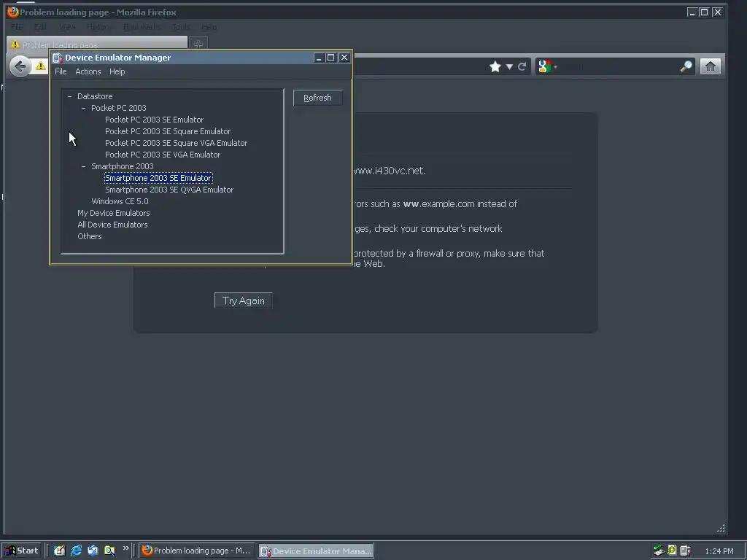Launch Internet Explorer from quick launch
The width and height of the screenshot is (747, 560).
[76, 551]
